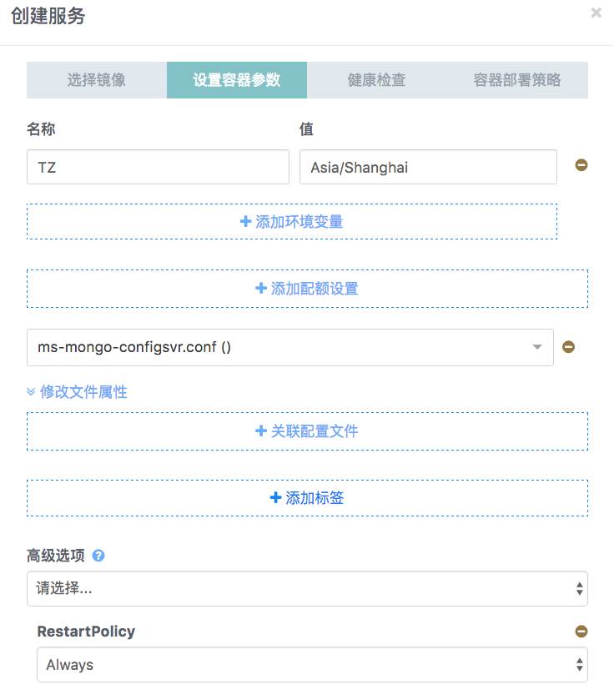Open the help tooltip next to 高级选项

pyautogui.click(x=98, y=555)
